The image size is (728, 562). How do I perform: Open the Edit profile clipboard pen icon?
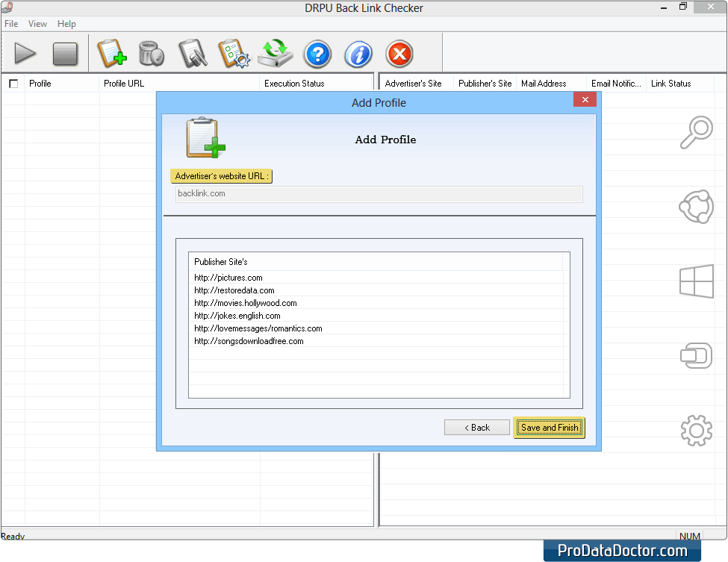click(x=193, y=54)
